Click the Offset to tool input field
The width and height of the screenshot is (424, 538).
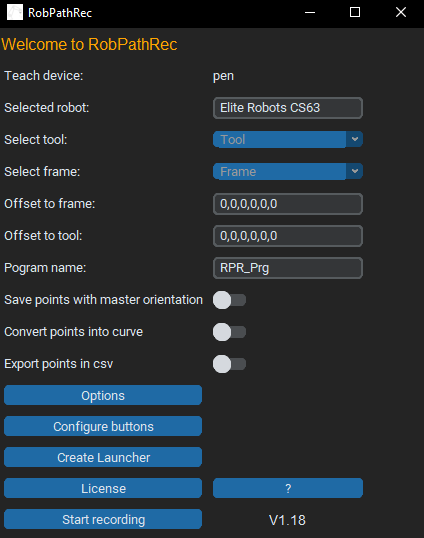point(288,236)
